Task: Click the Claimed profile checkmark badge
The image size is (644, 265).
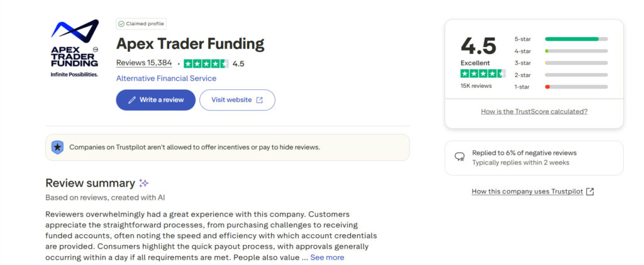Action: [x=121, y=24]
